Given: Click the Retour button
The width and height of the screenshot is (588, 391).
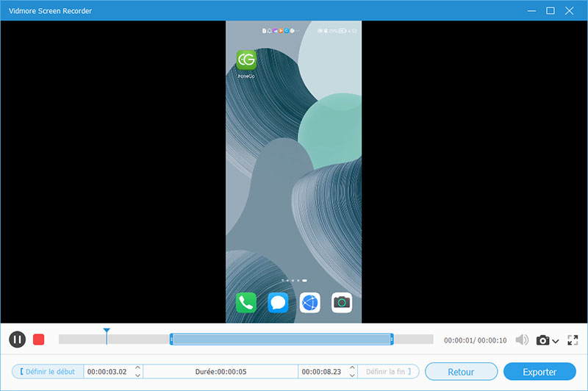Looking at the screenshot, I should (x=460, y=372).
